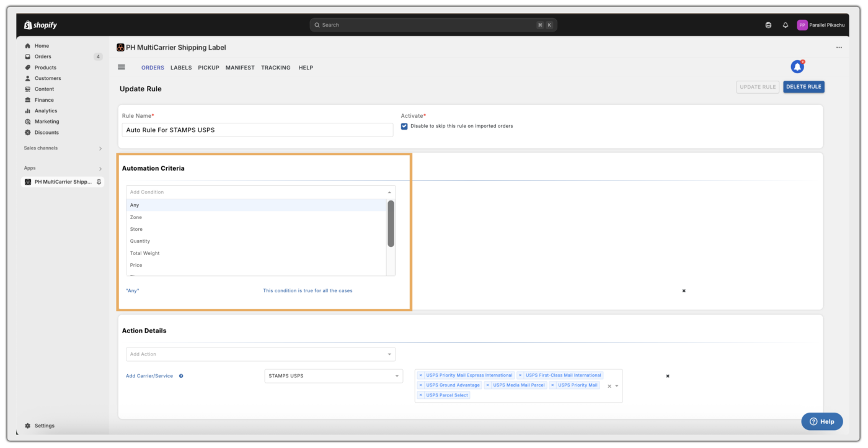
Task: Click the condition list scrollbar
Action: (x=391, y=223)
